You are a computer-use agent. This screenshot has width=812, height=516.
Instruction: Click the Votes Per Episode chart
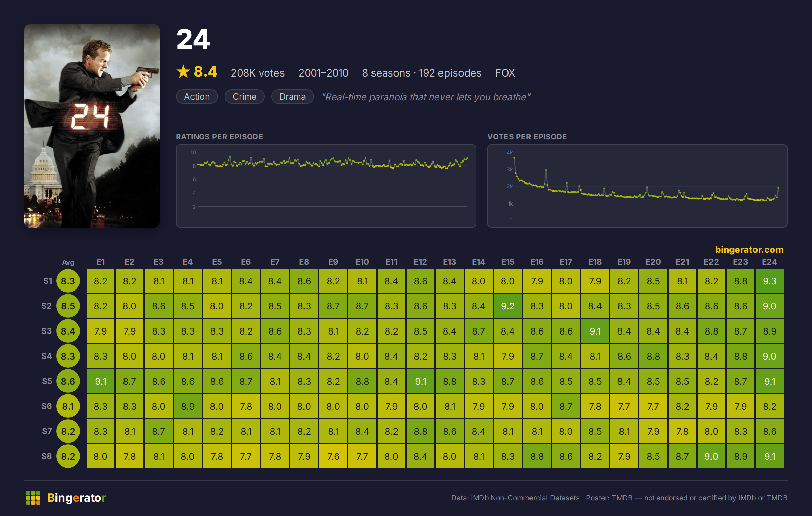tap(637, 186)
